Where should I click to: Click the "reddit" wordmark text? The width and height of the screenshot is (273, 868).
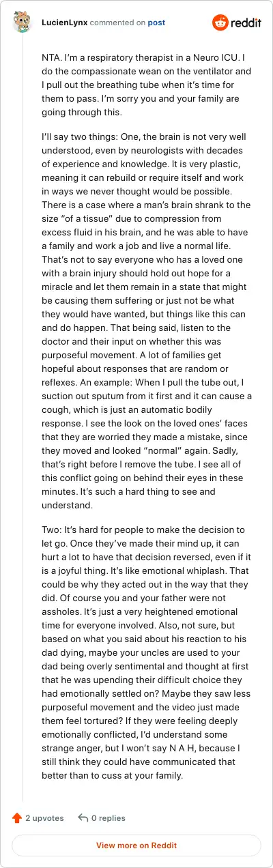(x=246, y=23)
